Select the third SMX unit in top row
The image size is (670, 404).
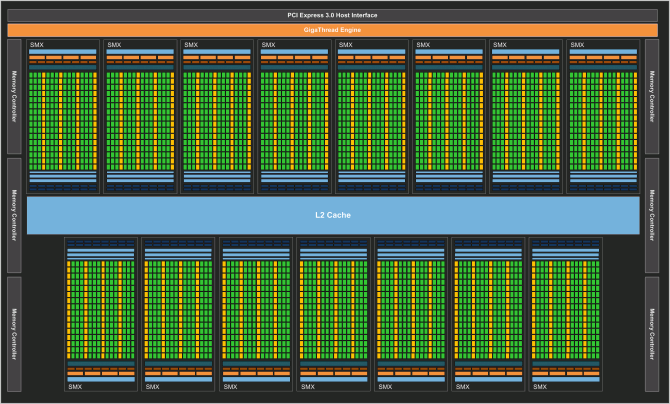217,117
